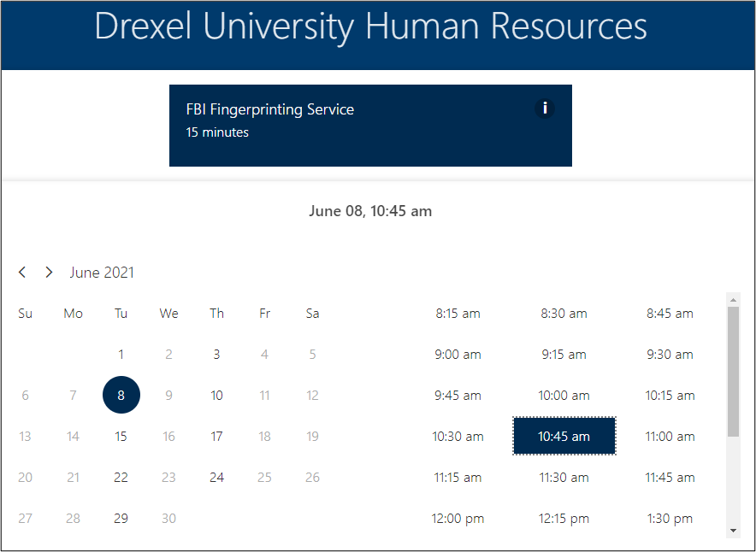The width and height of the screenshot is (756, 552).
Task: Choose the 8:15 am time slot
Action: (x=458, y=314)
